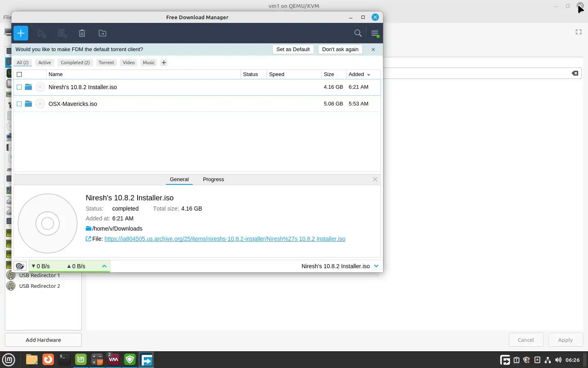Click the Pause selected downloads icon
Image resolution: width=588 pixels, height=368 pixels.
click(62, 34)
